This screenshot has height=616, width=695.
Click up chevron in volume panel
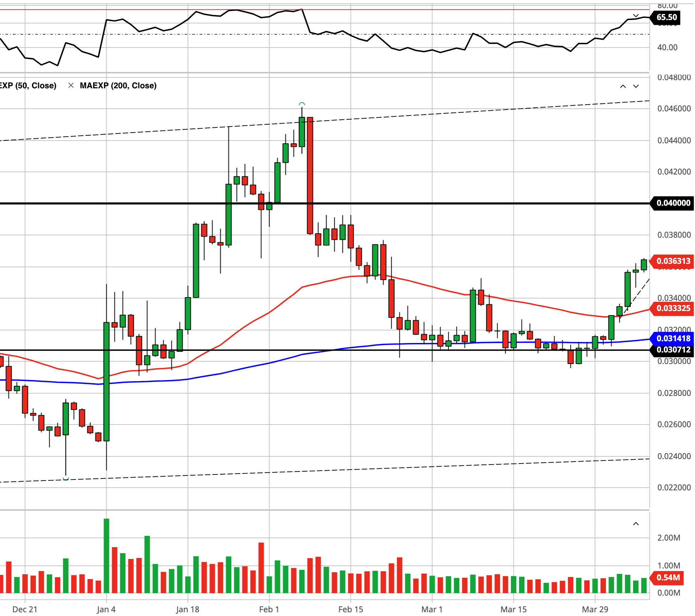click(x=636, y=524)
